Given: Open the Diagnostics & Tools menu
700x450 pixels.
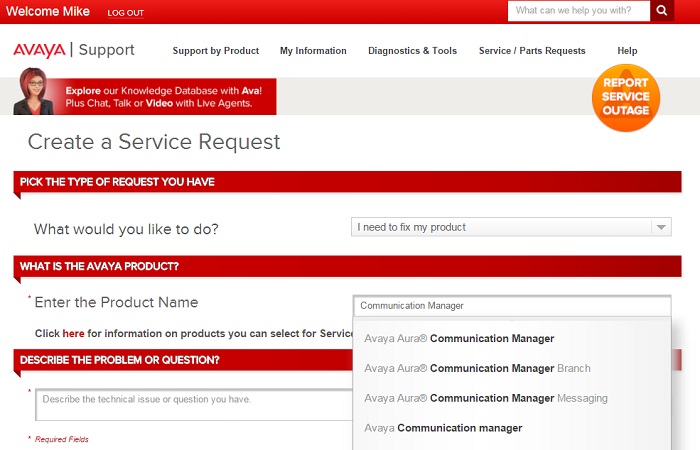Looking at the screenshot, I should click(412, 51).
